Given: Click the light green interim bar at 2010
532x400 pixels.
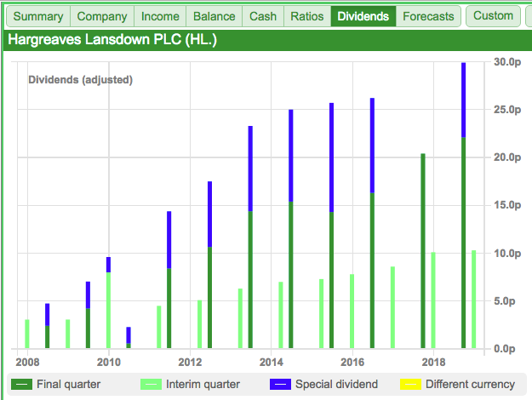Looking at the screenshot, I should click(108, 311).
